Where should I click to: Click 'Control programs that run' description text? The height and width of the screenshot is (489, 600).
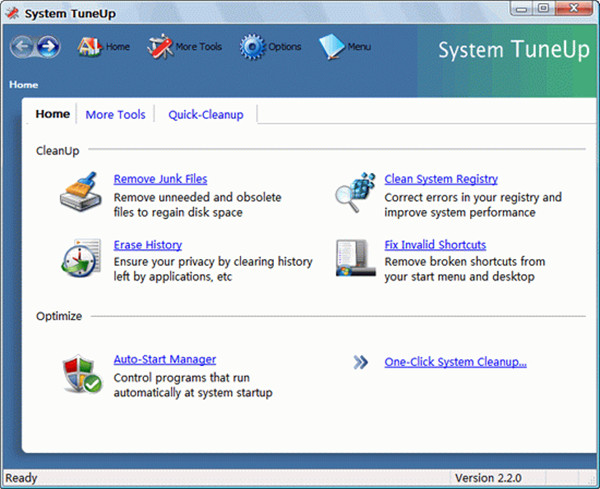[x=181, y=378]
